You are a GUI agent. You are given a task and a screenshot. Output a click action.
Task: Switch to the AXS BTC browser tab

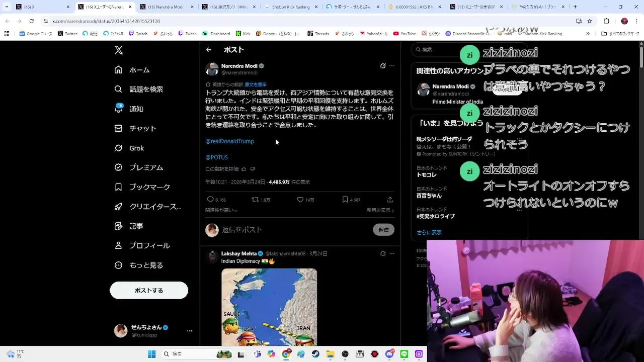point(414,7)
